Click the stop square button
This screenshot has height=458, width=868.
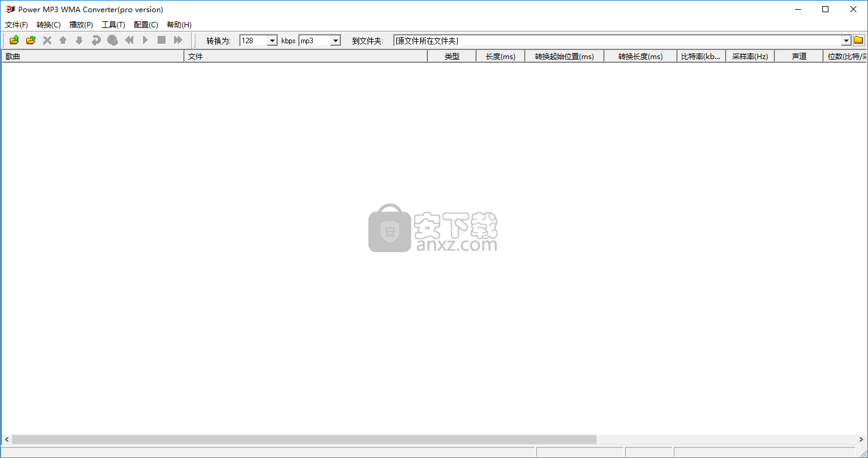coord(161,40)
